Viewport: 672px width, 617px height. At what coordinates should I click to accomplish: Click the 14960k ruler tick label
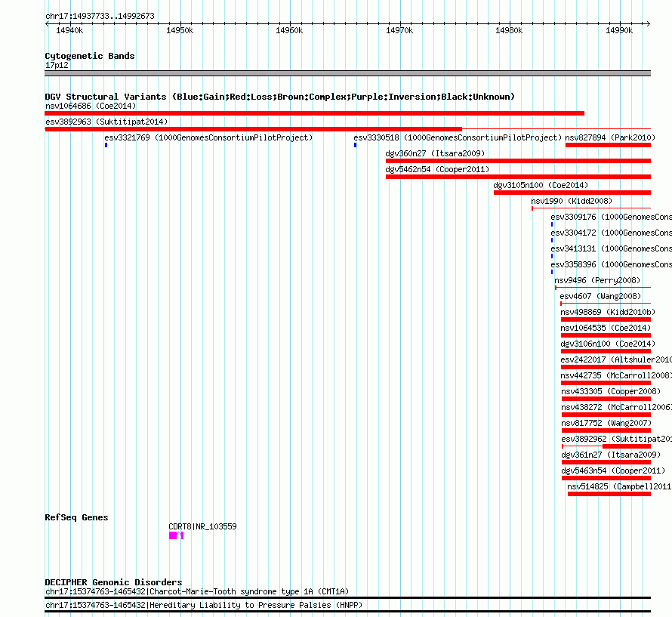(x=289, y=30)
